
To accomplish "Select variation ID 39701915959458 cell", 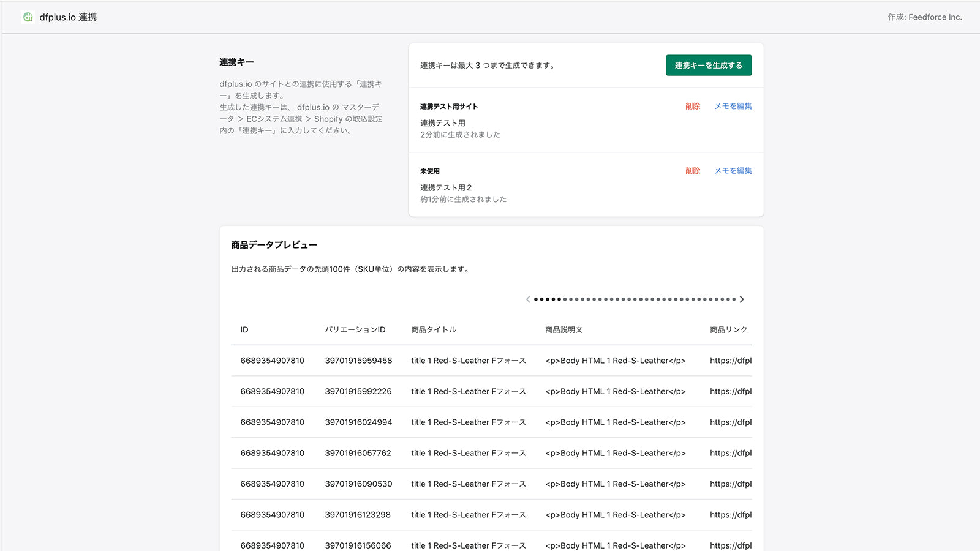I will 358,361.
